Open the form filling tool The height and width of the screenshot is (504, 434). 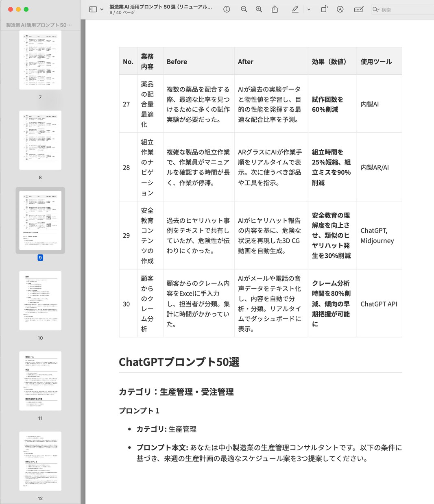tap(359, 9)
